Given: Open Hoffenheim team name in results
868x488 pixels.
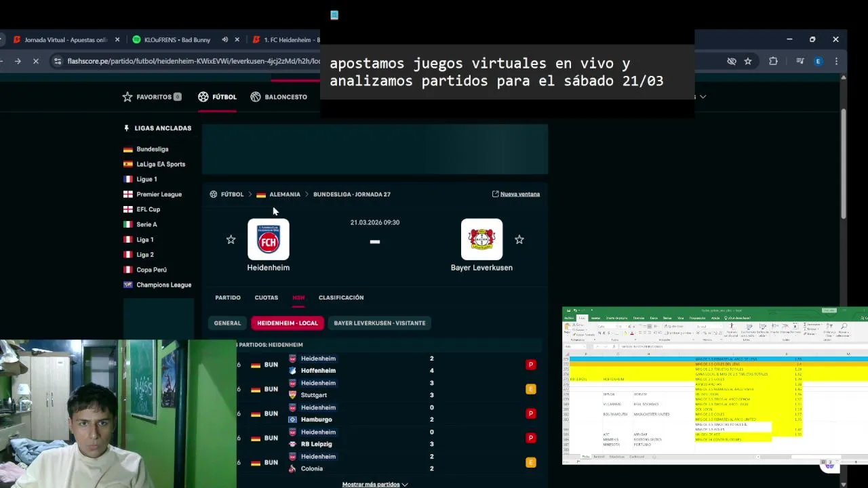Looking at the screenshot, I should tap(318, 371).
